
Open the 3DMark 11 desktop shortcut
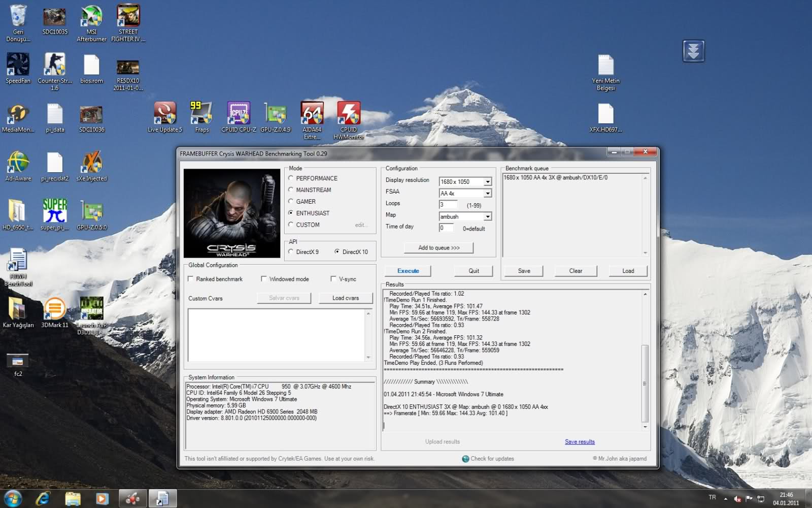click(x=55, y=312)
